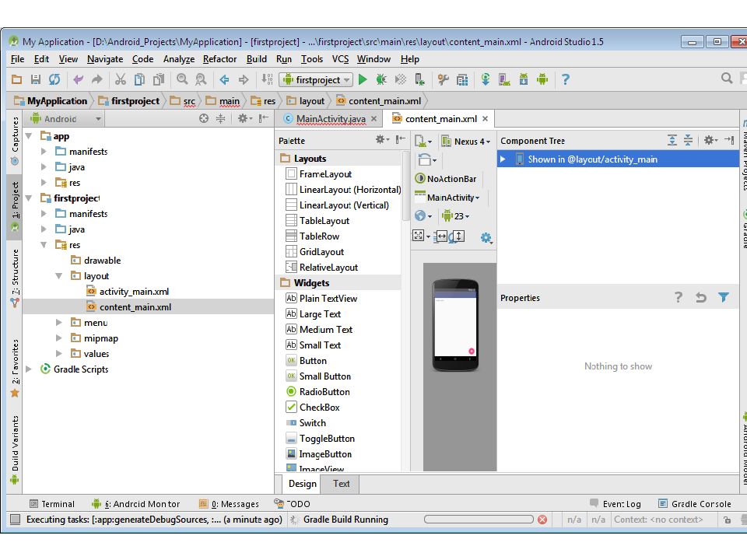Click the Gradle build progress bar
This screenshot has height=560, width=747.
point(479,520)
